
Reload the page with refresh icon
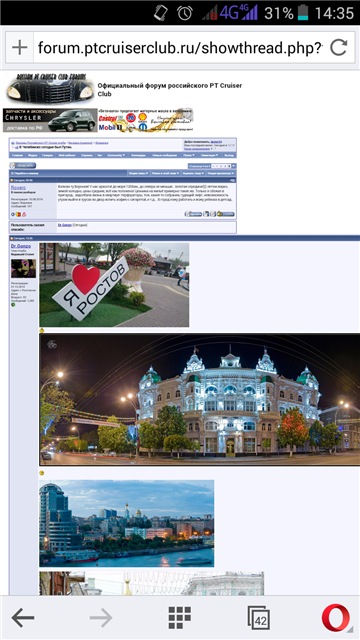[338, 48]
